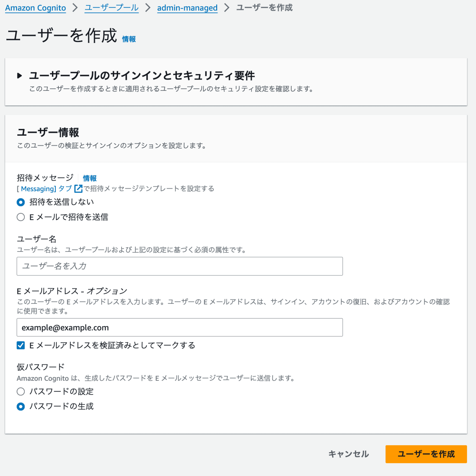Click the orange ユーザーを作成 button

[426, 454]
